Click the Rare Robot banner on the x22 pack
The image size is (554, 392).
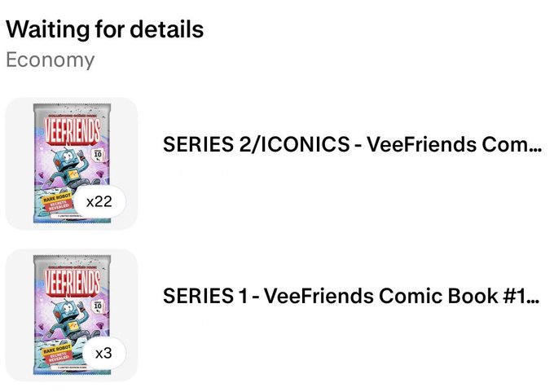55,198
